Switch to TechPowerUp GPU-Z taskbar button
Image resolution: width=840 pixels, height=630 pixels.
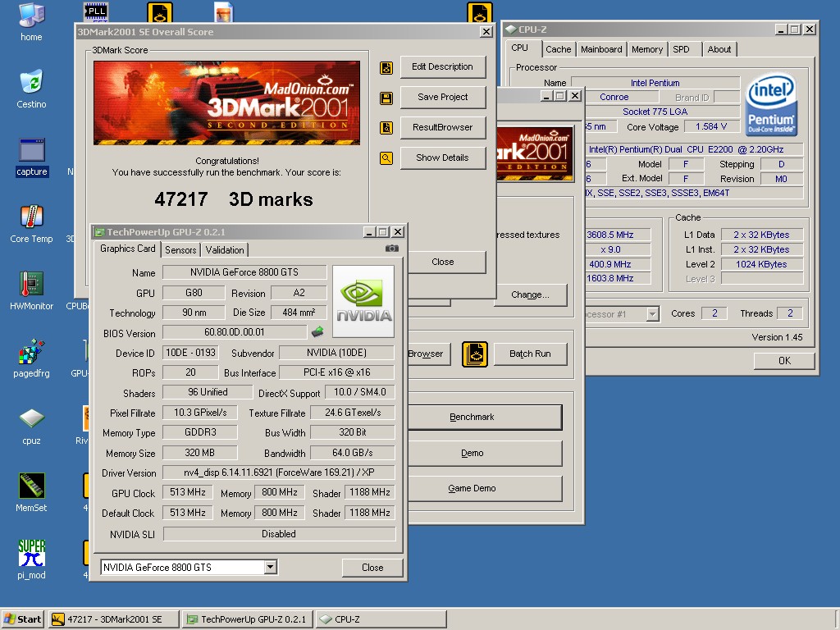point(247,619)
